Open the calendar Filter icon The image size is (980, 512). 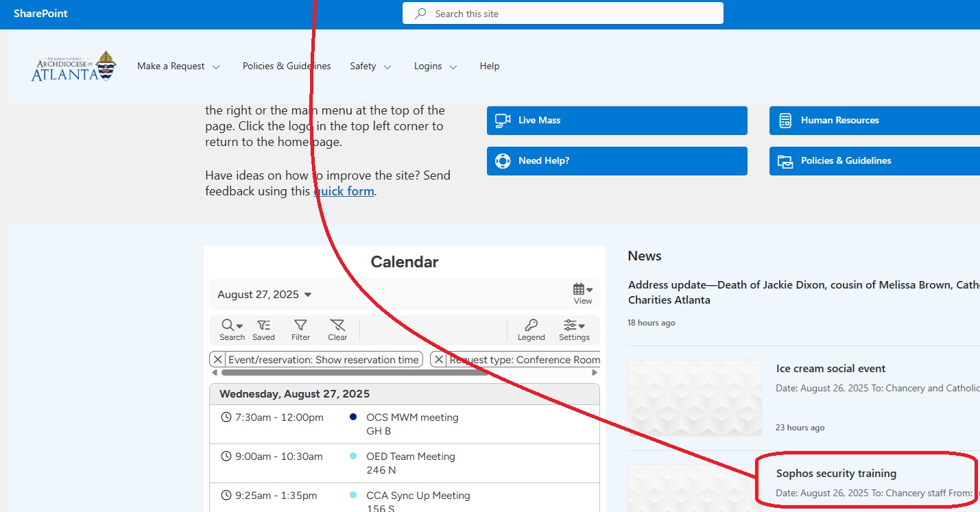click(300, 330)
